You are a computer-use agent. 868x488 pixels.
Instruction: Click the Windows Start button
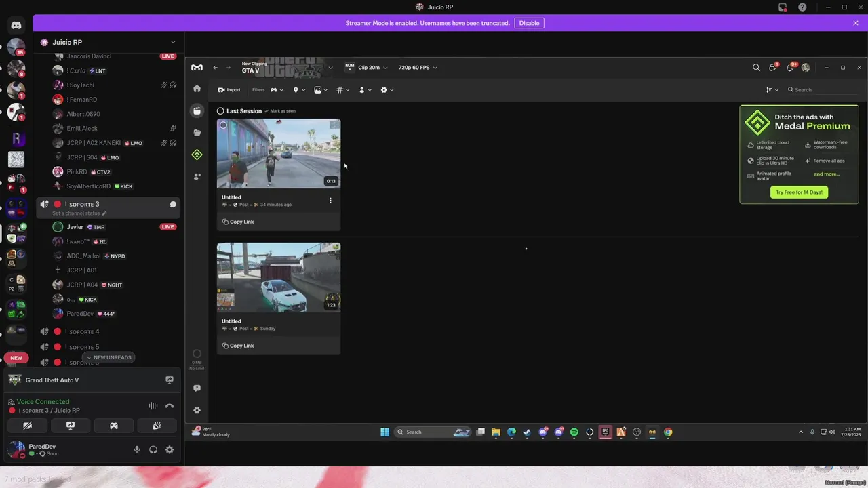click(x=385, y=432)
